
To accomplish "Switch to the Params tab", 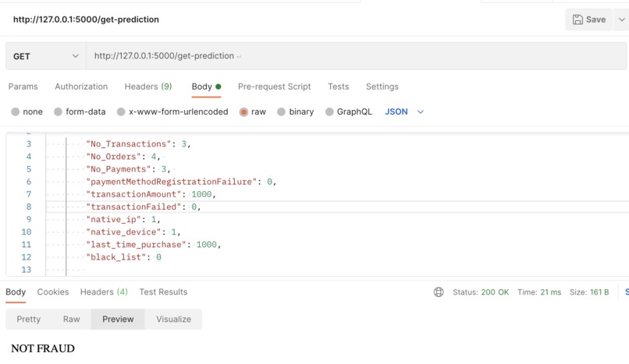I will [23, 87].
